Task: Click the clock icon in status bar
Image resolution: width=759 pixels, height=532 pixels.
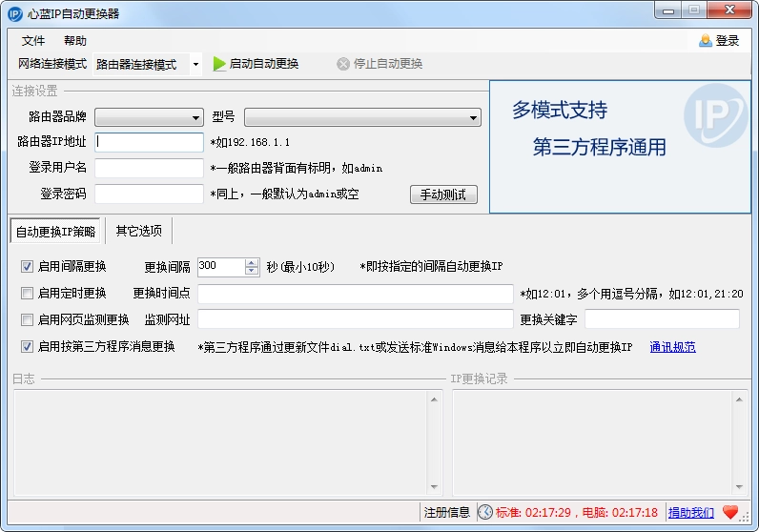Action: pos(485,512)
